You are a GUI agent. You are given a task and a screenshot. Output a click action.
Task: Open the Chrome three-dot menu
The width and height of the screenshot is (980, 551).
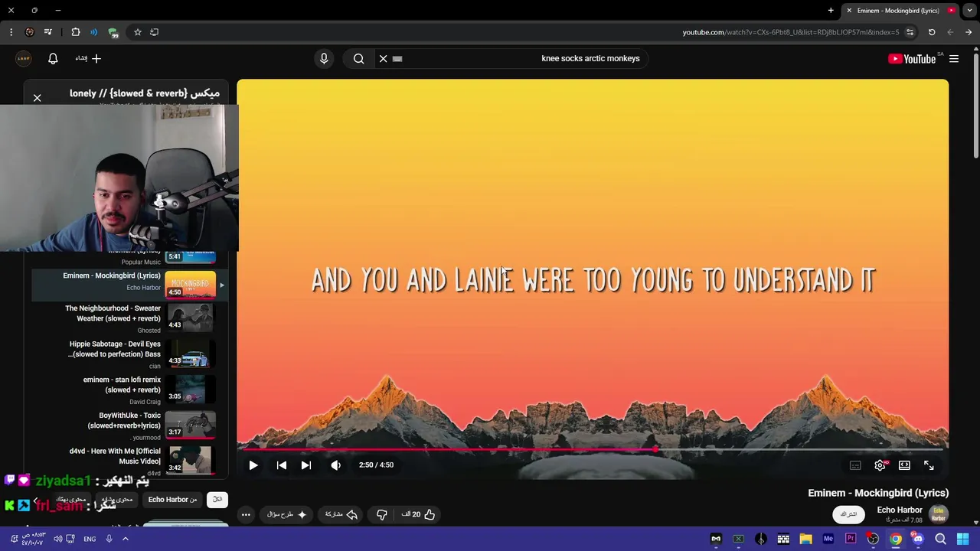tap(11, 32)
